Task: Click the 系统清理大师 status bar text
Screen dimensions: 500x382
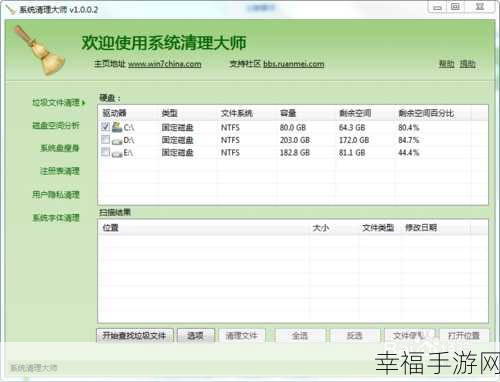Action: pos(34,368)
